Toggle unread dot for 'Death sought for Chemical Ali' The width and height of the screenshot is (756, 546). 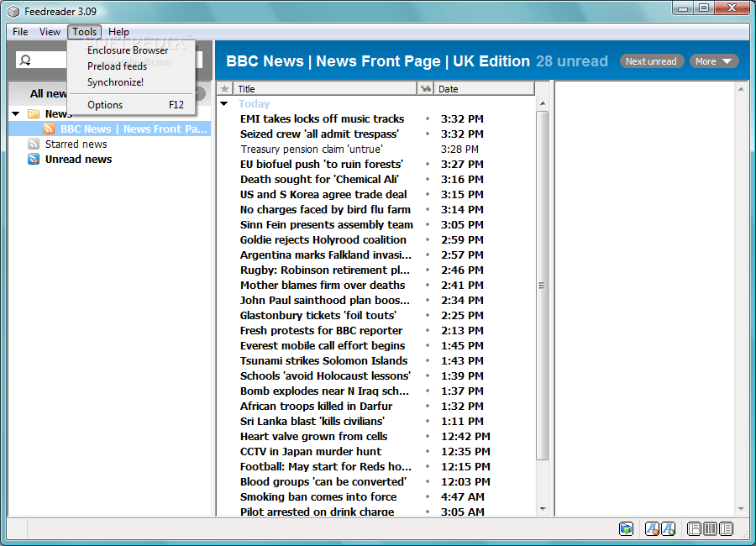[x=428, y=179]
